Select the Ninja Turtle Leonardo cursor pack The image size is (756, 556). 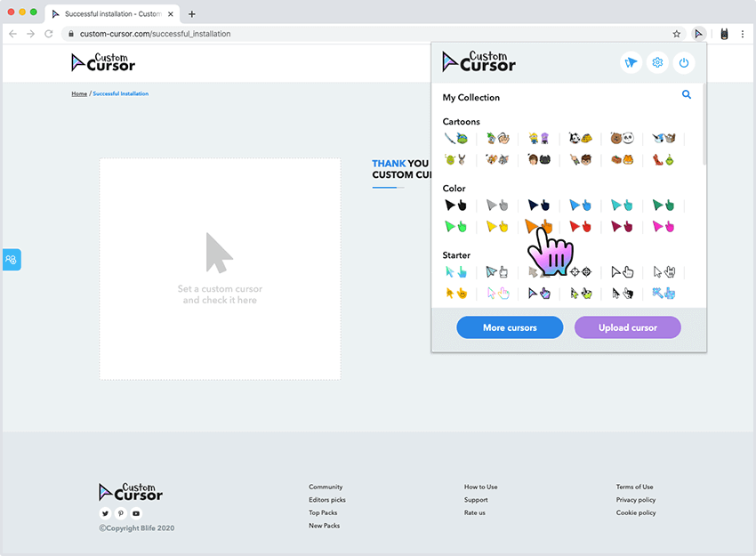click(x=455, y=139)
